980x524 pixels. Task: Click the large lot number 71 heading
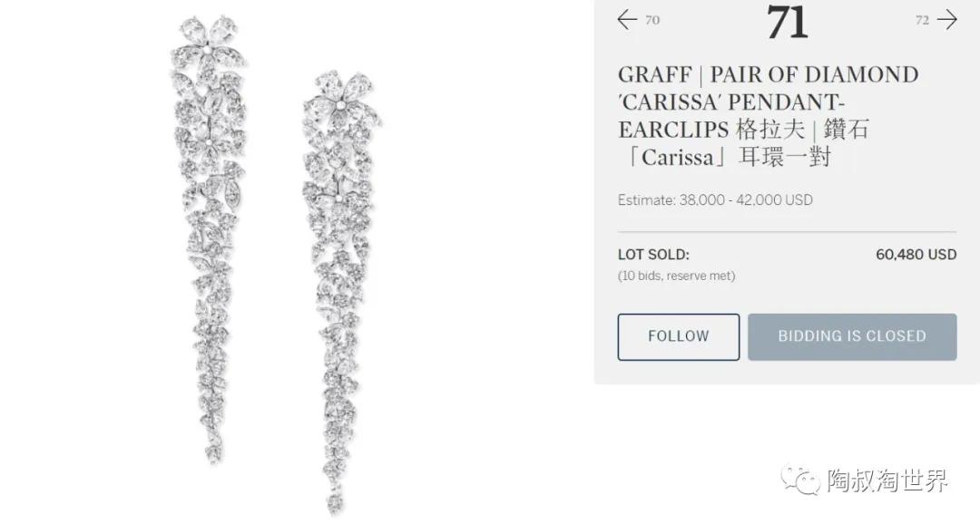(x=788, y=22)
